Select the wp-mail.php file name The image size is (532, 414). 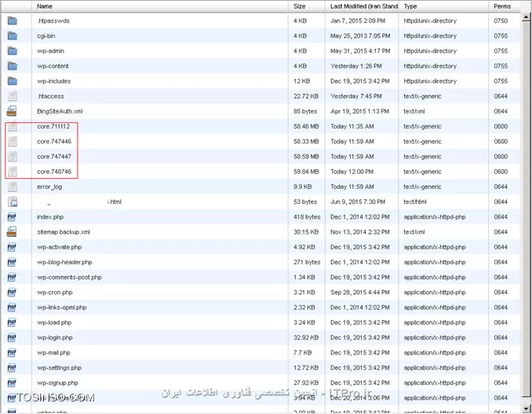[53, 353]
